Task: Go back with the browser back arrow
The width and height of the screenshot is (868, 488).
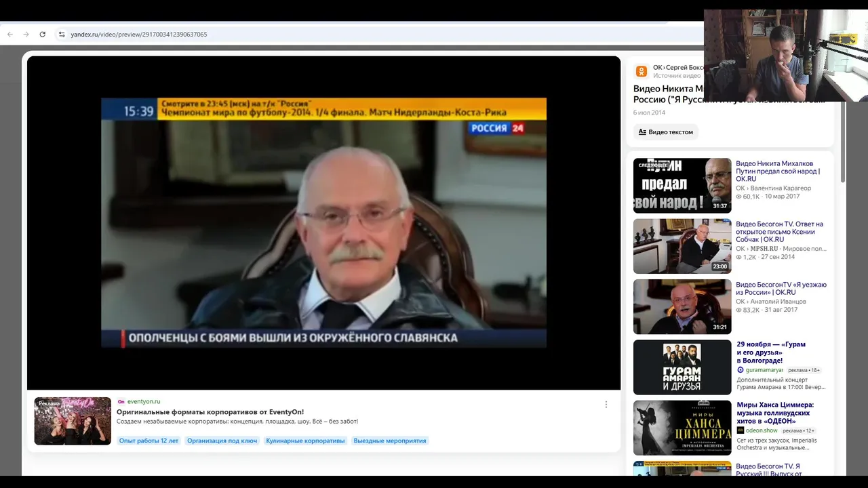Action: [9, 35]
